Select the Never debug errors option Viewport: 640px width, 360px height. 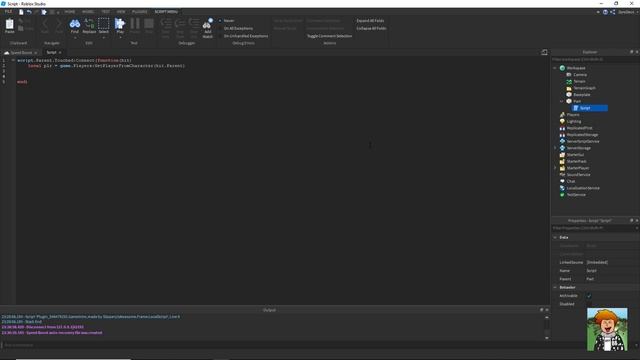(227, 20)
